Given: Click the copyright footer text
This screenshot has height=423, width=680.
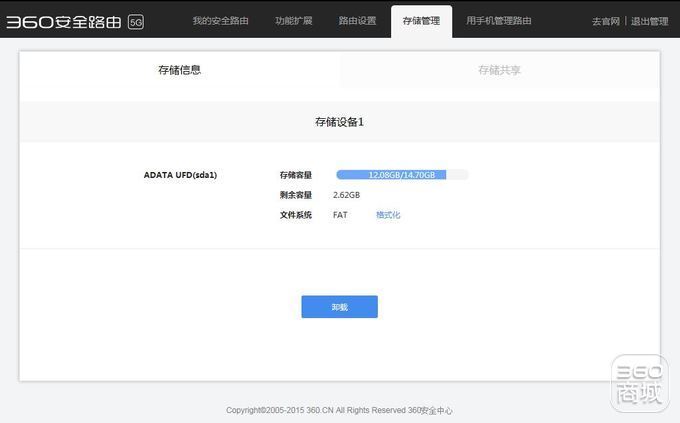Looking at the screenshot, I should coord(339,410).
